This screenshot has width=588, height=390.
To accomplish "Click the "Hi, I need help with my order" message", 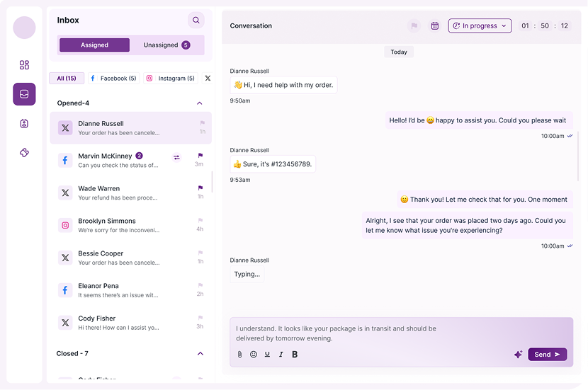I will [x=283, y=85].
